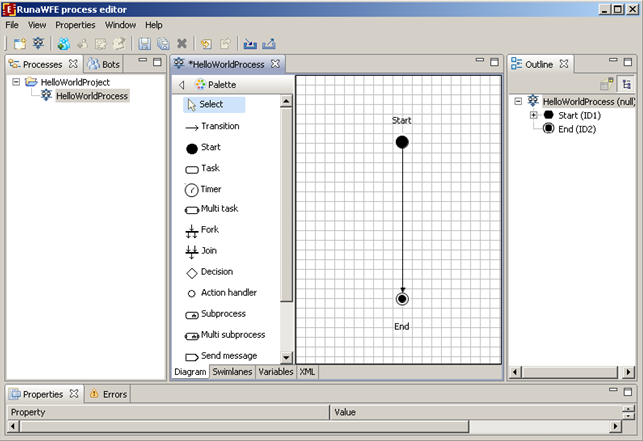Click the New Project toolbar icon

click(19, 44)
